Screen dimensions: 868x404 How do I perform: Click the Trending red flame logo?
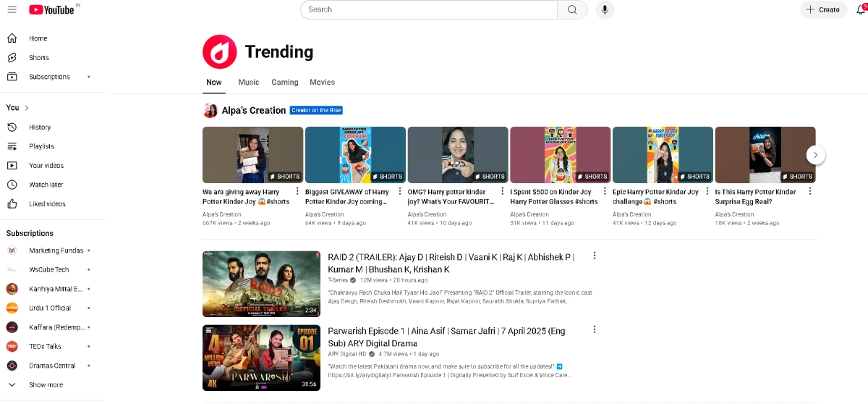click(220, 51)
